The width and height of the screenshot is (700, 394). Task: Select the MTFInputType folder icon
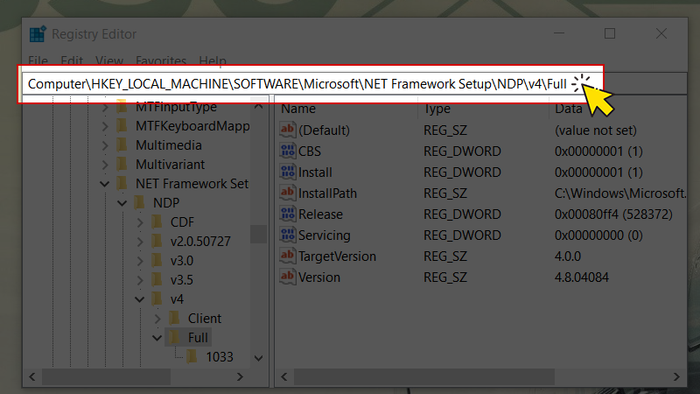tap(121, 107)
